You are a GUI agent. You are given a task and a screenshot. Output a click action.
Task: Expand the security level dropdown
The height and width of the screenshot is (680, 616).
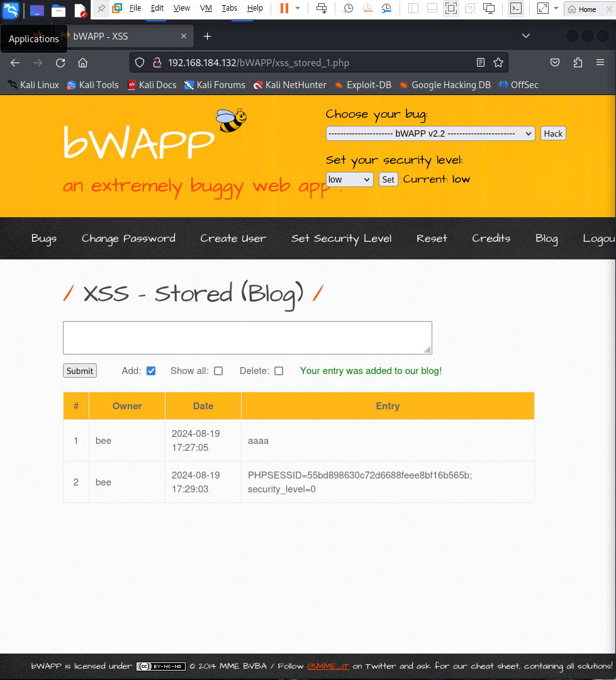coord(349,179)
